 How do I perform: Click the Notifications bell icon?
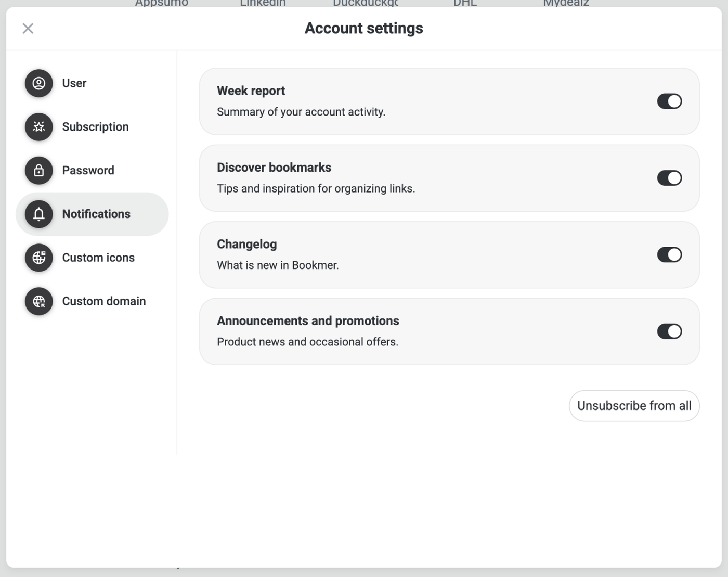(x=39, y=214)
